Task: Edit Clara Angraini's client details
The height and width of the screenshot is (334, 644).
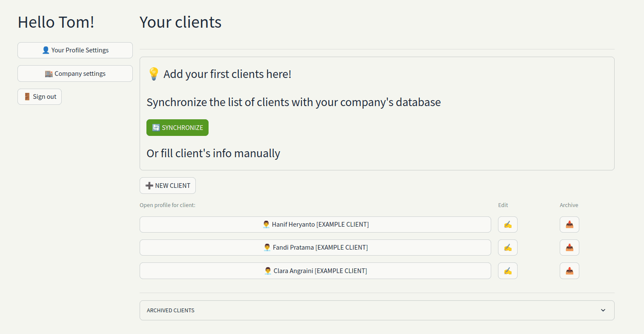Action: (x=508, y=271)
